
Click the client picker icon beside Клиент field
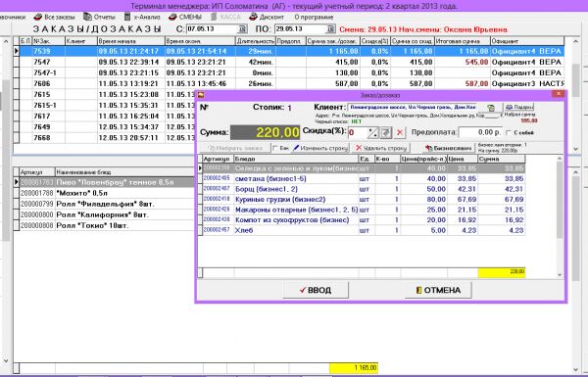491,108
